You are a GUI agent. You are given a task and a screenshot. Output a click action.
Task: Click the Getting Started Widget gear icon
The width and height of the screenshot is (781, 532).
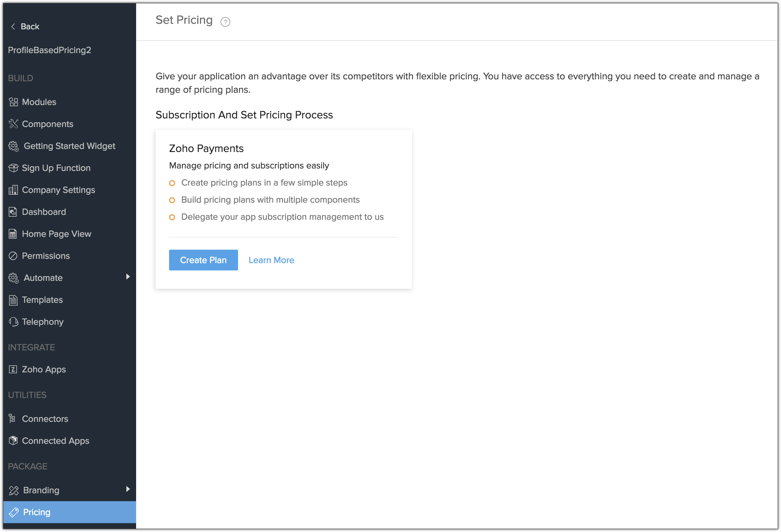click(x=14, y=146)
